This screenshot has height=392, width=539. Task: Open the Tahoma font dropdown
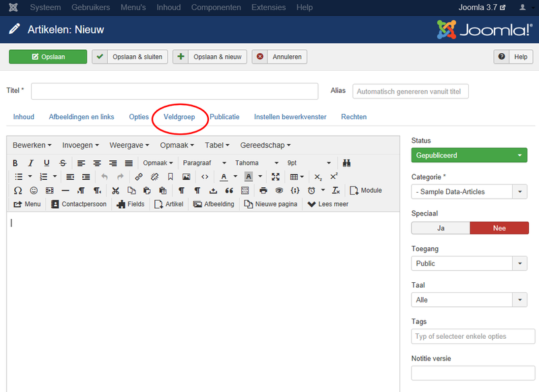click(257, 163)
